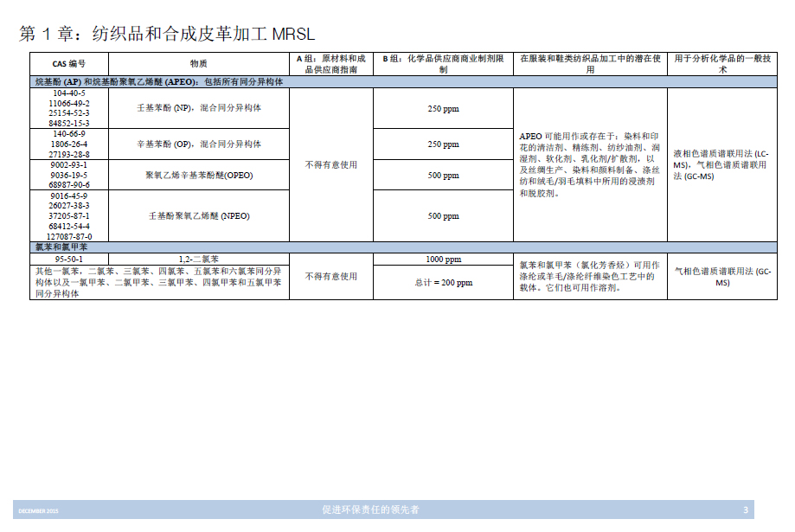Click the APEO potential use description paragraph
Viewport: 795px width, 532px height.
tap(590, 164)
